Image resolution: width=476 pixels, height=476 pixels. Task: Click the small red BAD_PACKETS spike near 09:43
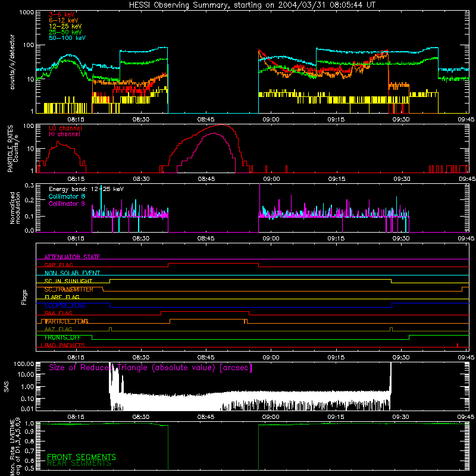tap(458, 345)
